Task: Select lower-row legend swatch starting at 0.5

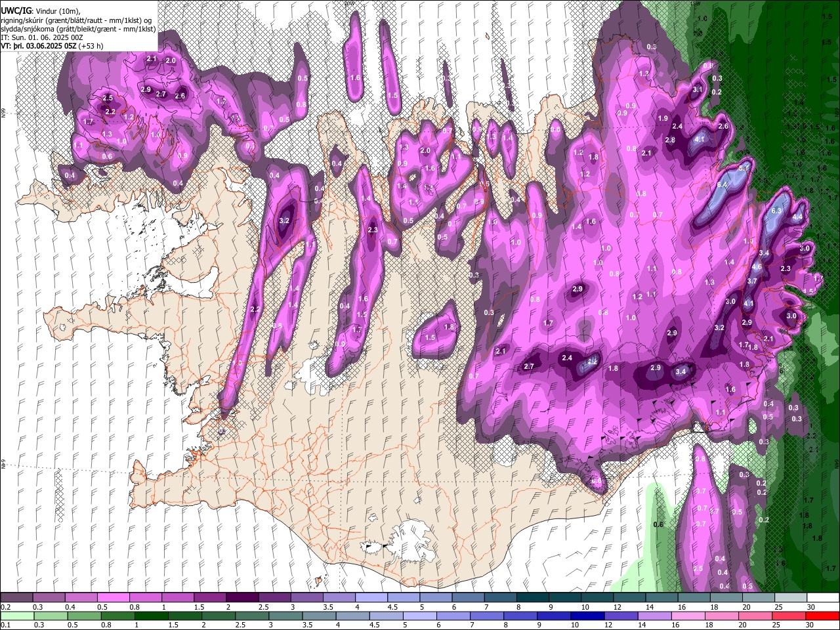Action: tap(85, 616)
